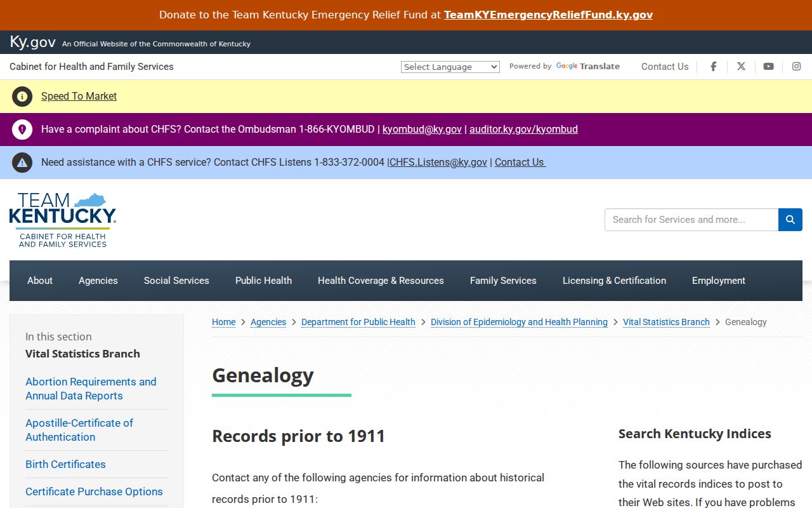Click the purple banner complaint alert icon
Image resolution: width=812 pixels, height=508 pixels.
coord(22,130)
